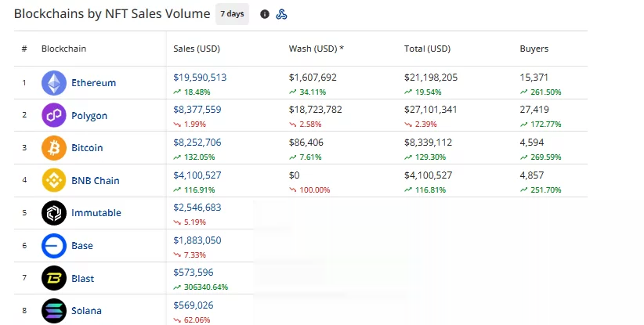The height and width of the screenshot is (325, 644).
Task: Click Ethereum sales value $19,590,513
Action: (200, 78)
